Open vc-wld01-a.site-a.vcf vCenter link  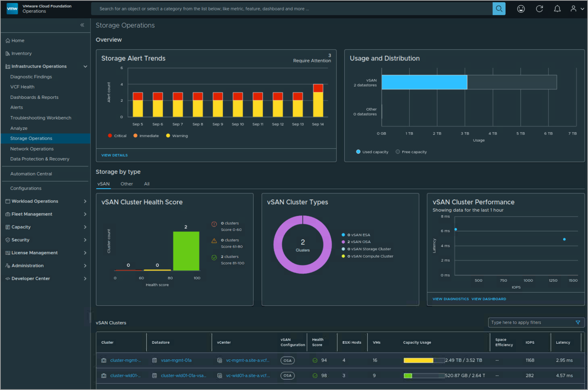pyautogui.click(x=248, y=376)
